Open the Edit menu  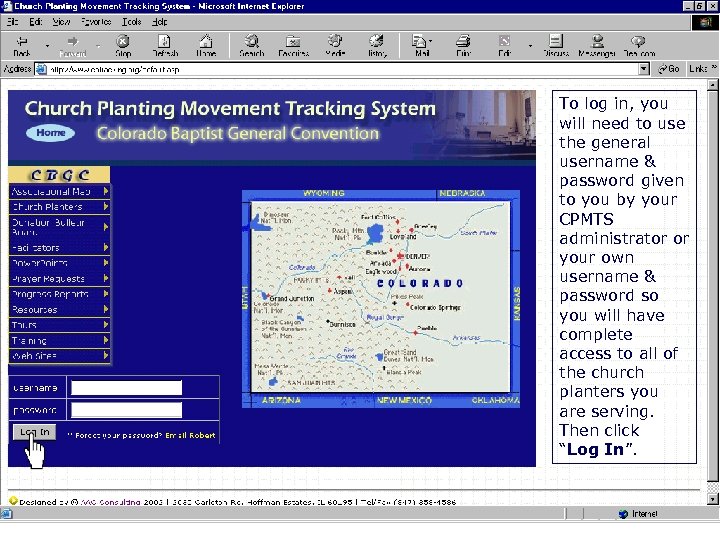[x=36, y=22]
